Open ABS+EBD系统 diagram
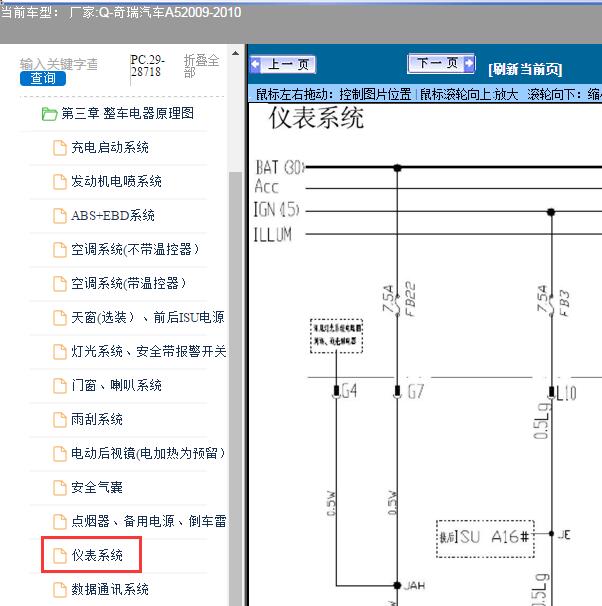602x606 pixels. click(113, 216)
